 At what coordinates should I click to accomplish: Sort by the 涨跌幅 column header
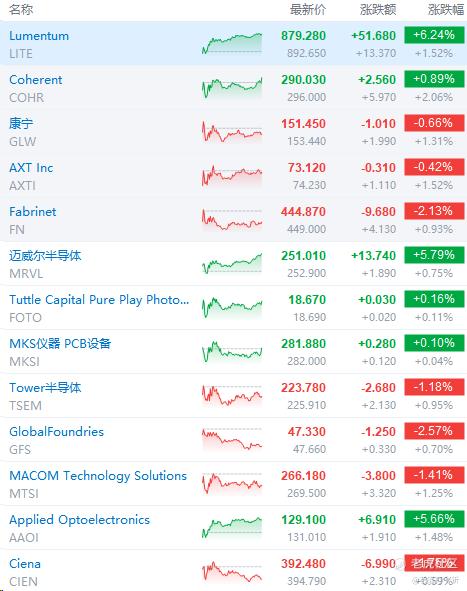pyautogui.click(x=446, y=10)
